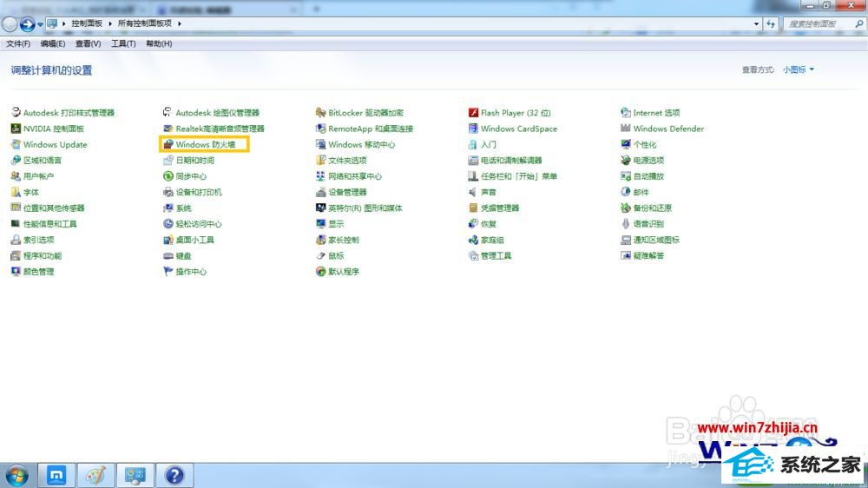This screenshot has height=488, width=868.
Task: Open the 系统 link
Action: [x=184, y=208]
